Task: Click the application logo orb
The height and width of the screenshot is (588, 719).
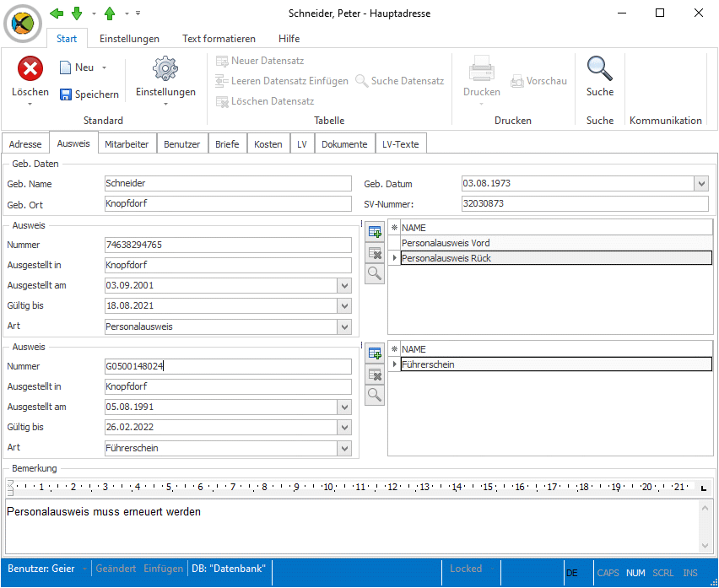Action: 23,23
